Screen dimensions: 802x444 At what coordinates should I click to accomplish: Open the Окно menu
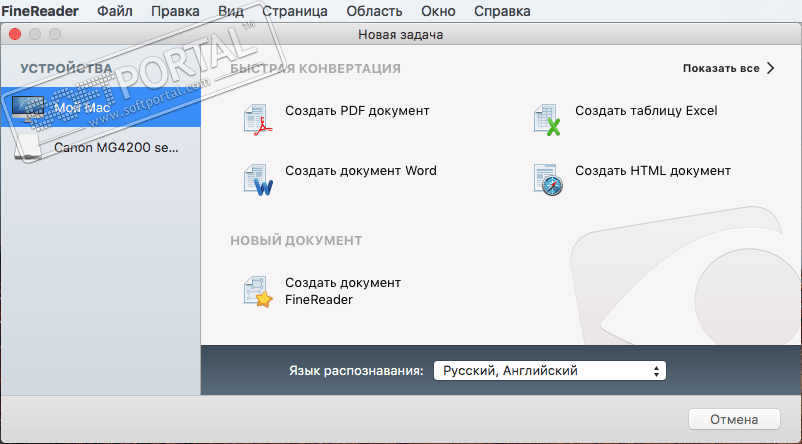click(438, 11)
